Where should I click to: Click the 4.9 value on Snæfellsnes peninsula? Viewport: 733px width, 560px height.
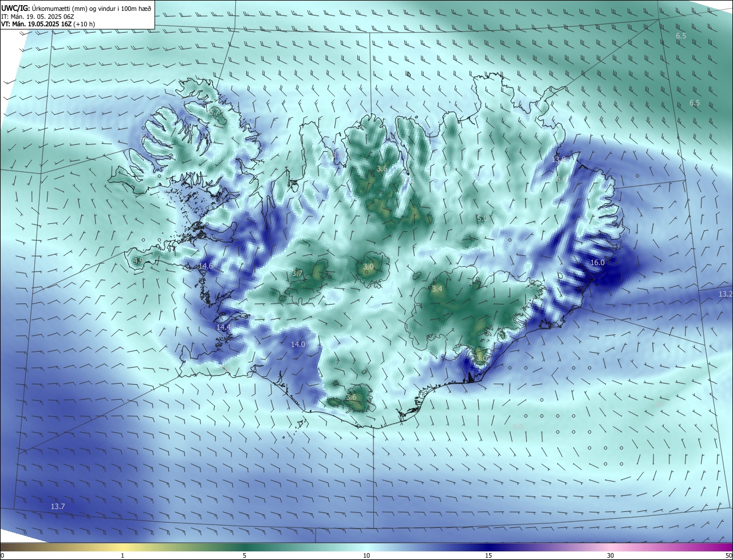coord(138,261)
